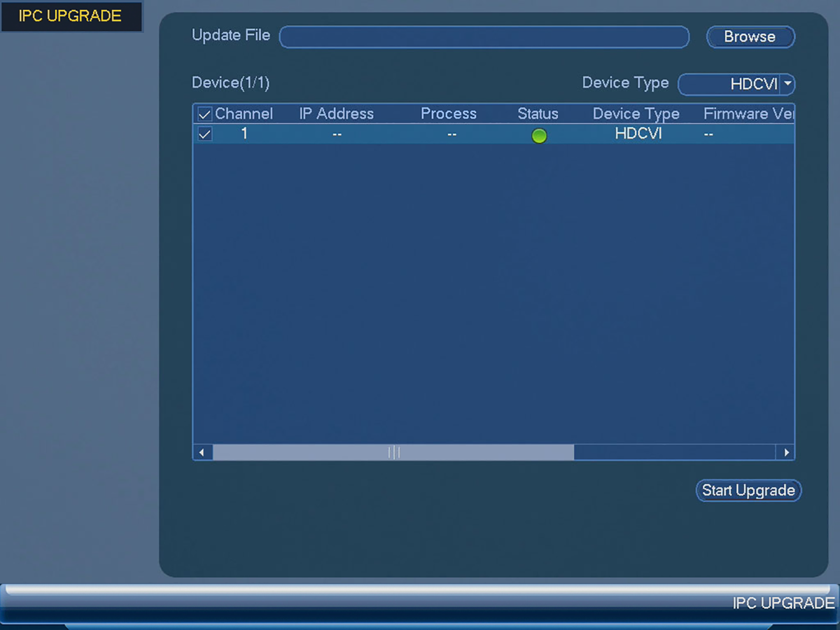Click the Firmware Version column header

point(749,114)
